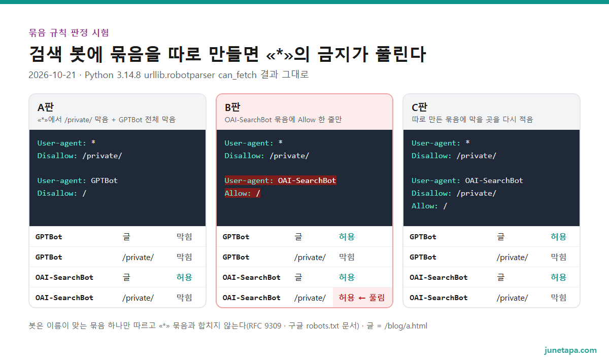Click the junetapa.com site credit

pyautogui.click(x=570, y=350)
